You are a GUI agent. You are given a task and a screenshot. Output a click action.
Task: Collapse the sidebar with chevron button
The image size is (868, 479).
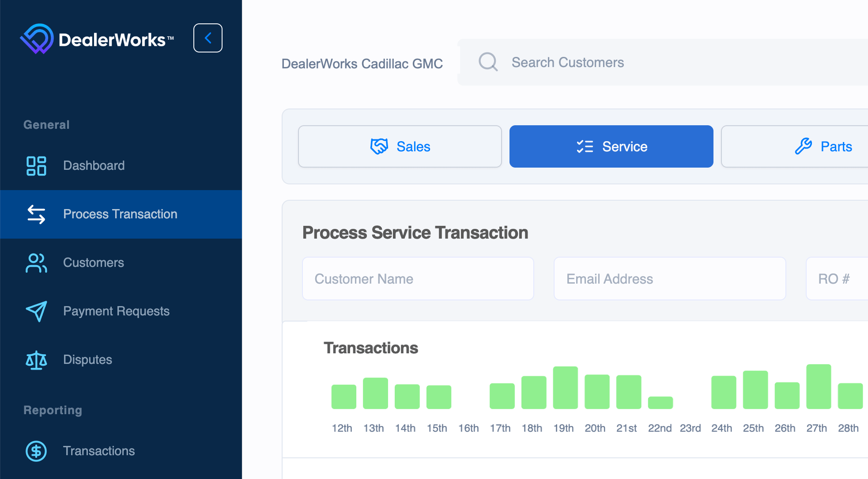(208, 38)
